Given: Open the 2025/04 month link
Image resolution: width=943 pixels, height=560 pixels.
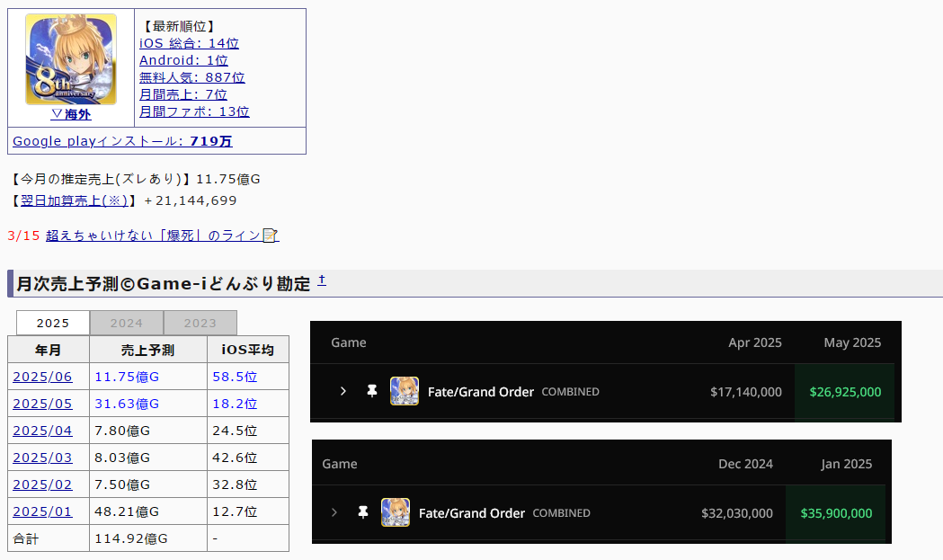Looking at the screenshot, I should click(x=42, y=431).
